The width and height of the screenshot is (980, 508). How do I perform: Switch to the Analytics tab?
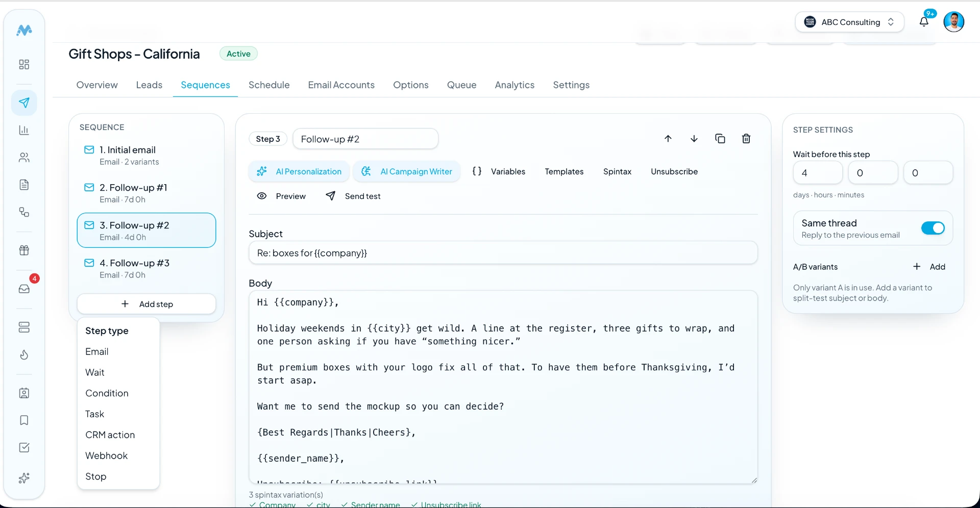514,85
